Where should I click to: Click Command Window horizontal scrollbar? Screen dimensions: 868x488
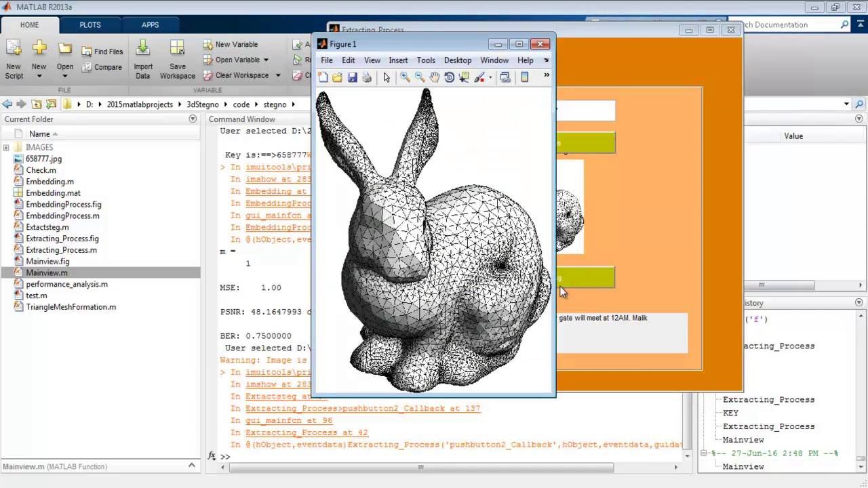[420, 467]
